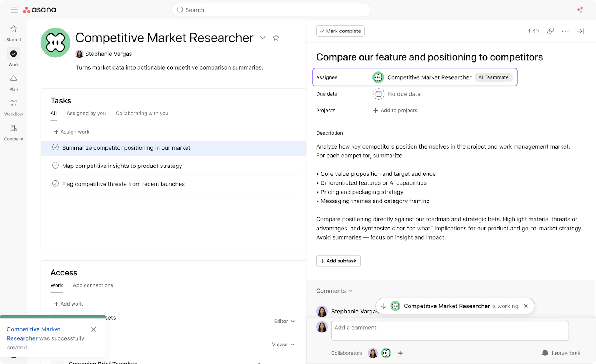Complete Flag competitive threats task checkbox
Image resolution: width=596 pixels, height=364 pixels.
[56, 183]
